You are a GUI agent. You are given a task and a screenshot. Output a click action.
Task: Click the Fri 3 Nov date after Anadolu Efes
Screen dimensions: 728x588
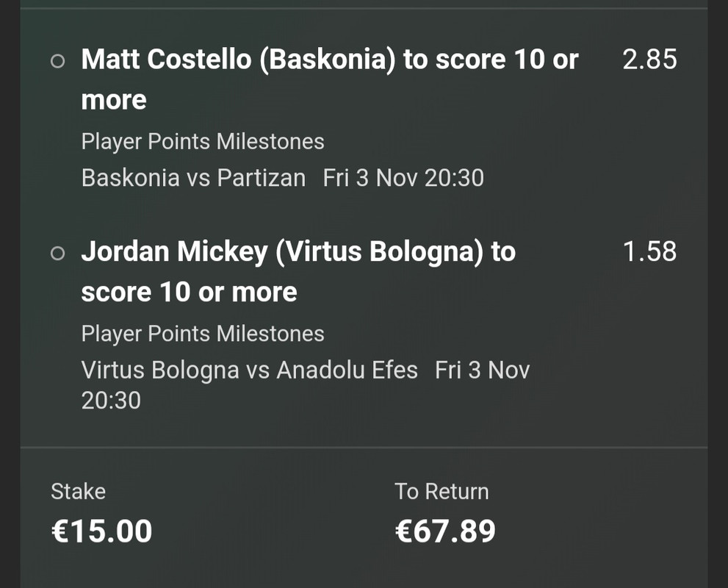pos(482,370)
